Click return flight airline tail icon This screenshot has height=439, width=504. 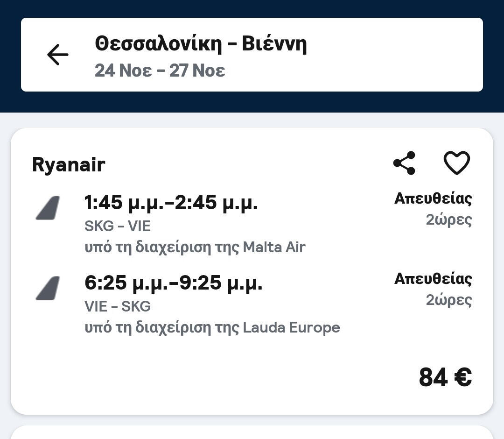point(48,288)
